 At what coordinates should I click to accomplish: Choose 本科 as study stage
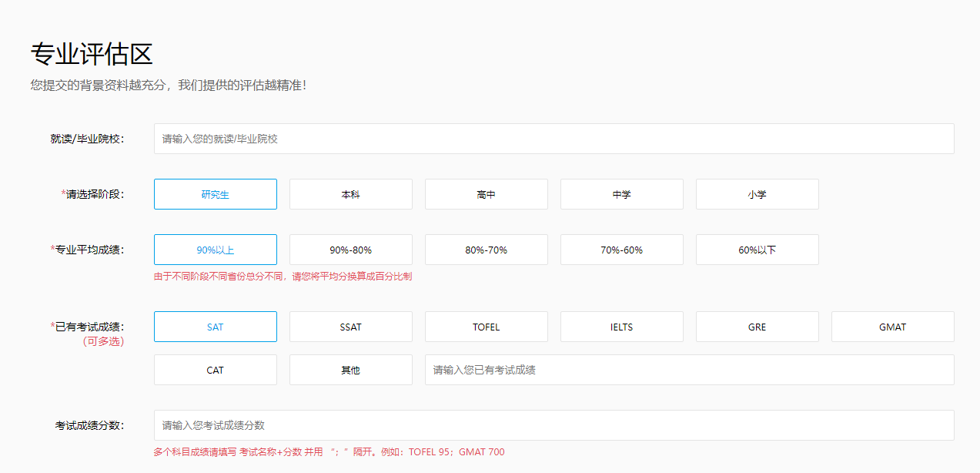pyautogui.click(x=351, y=194)
